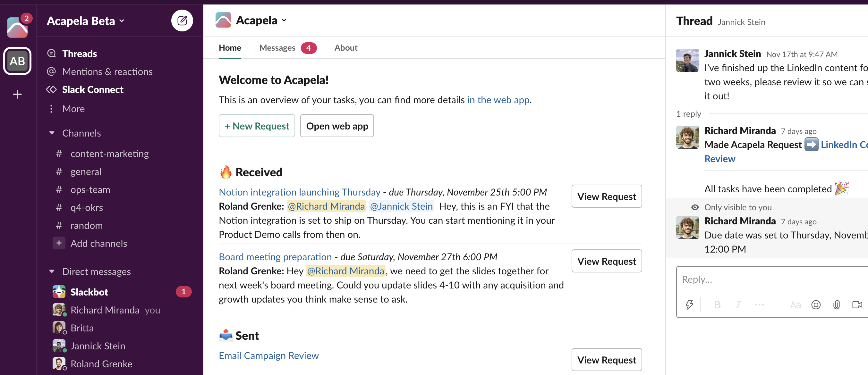Image resolution: width=868 pixels, height=375 pixels.
Task: Click the New Request button
Action: (x=257, y=126)
